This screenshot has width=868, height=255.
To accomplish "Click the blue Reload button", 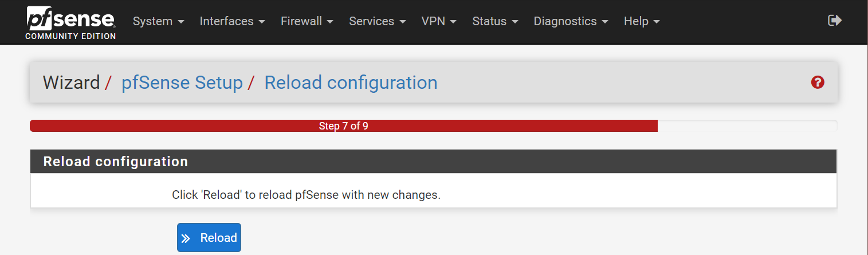I will [x=209, y=238].
